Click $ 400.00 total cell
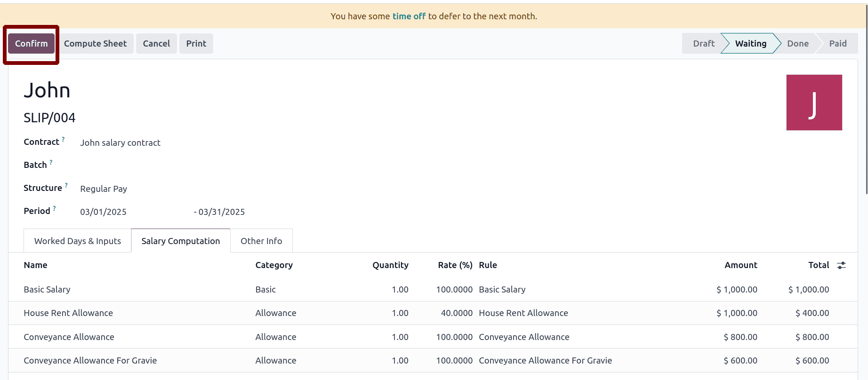The width and height of the screenshot is (868, 380). [x=812, y=313]
